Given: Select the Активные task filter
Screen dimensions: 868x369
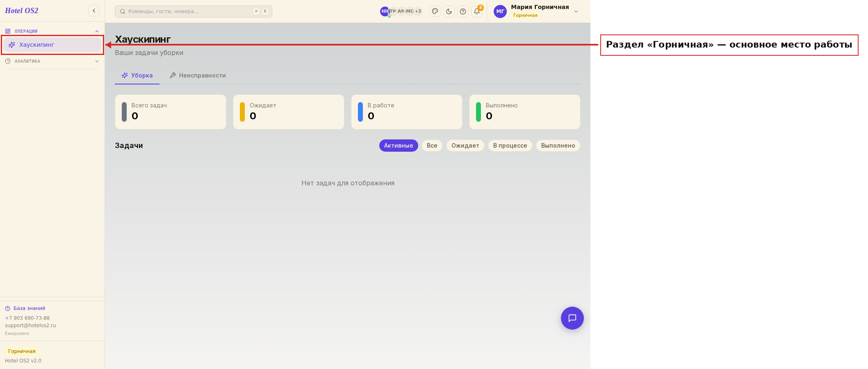Looking at the screenshot, I should (x=399, y=146).
